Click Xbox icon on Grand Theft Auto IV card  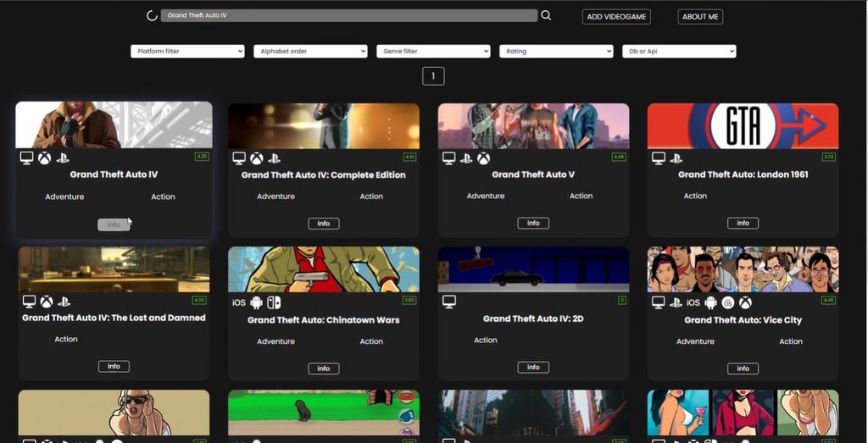point(45,158)
